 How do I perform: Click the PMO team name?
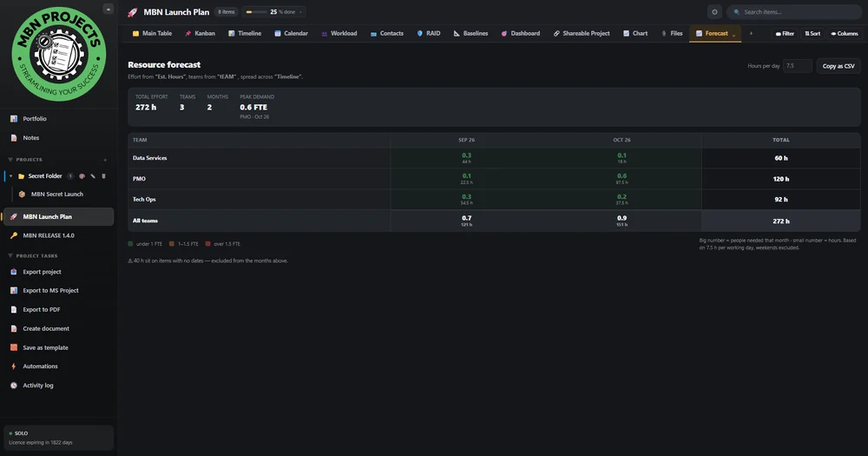click(x=139, y=178)
